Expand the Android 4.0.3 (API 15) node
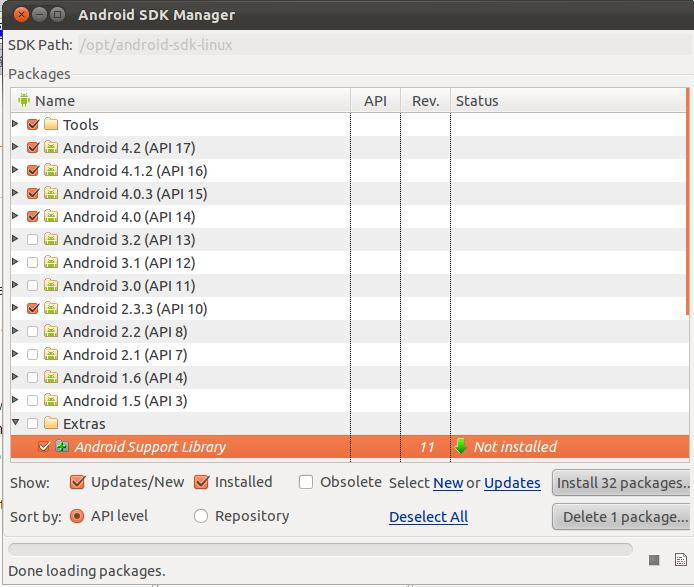This screenshot has height=587, width=694. pyautogui.click(x=15, y=193)
